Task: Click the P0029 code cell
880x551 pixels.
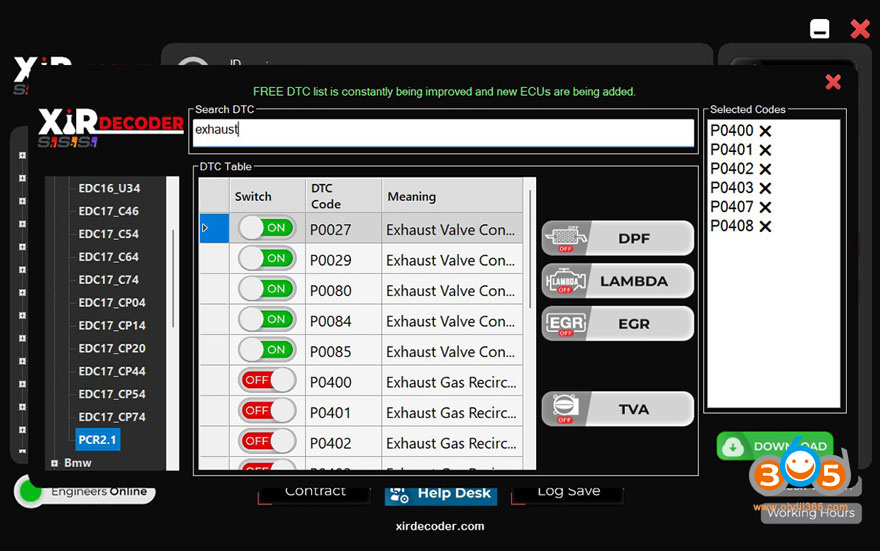Action: 343,260
